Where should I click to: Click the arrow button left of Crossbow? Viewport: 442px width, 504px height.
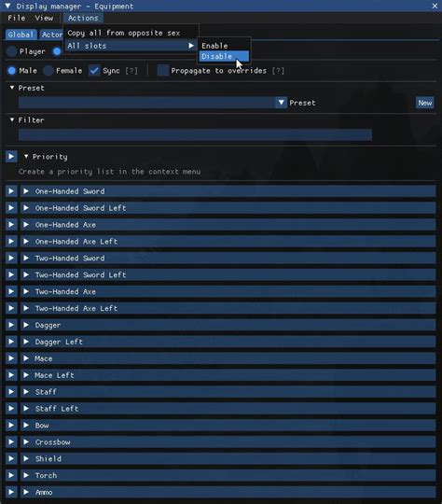click(x=11, y=442)
